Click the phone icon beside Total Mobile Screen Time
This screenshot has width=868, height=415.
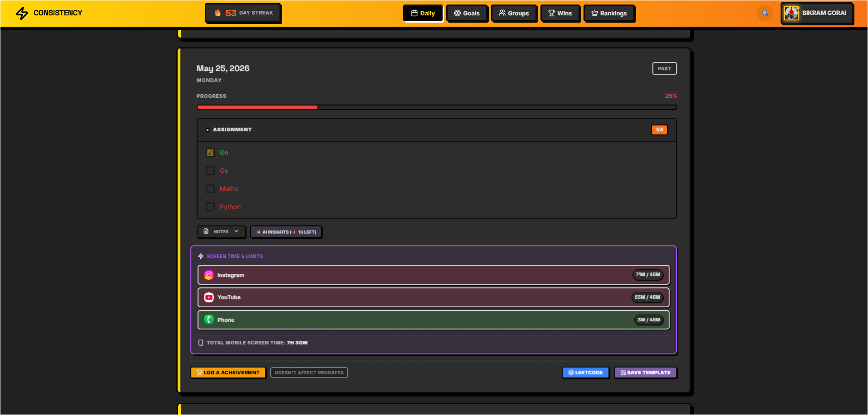click(x=201, y=343)
